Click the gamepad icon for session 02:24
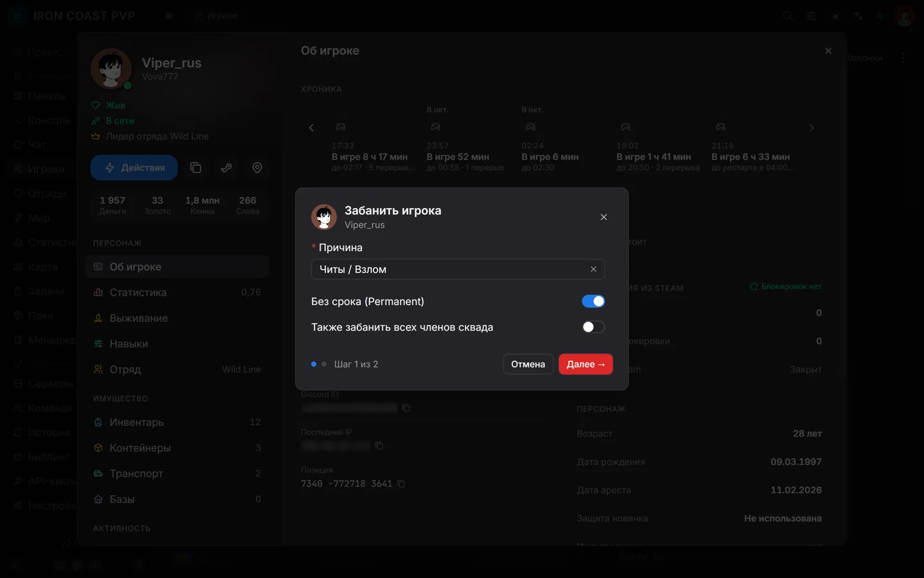The height and width of the screenshot is (578, 924). (531, 127)
